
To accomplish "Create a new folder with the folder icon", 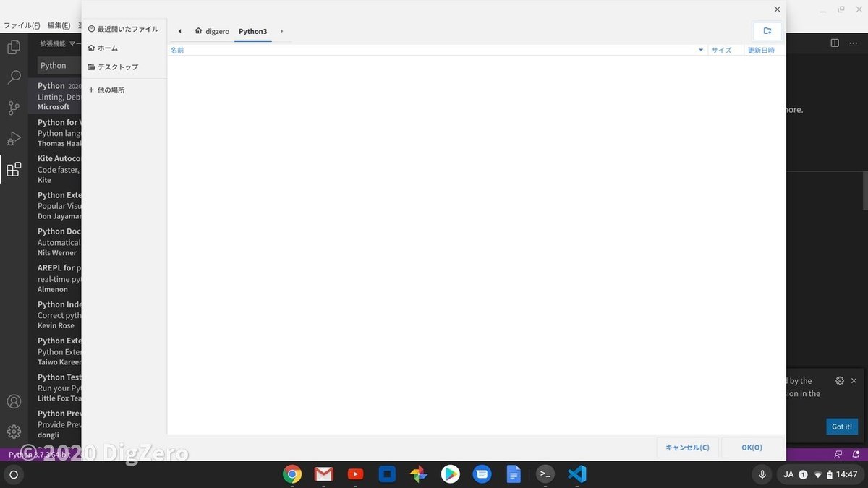I will (x=767, y=31).
